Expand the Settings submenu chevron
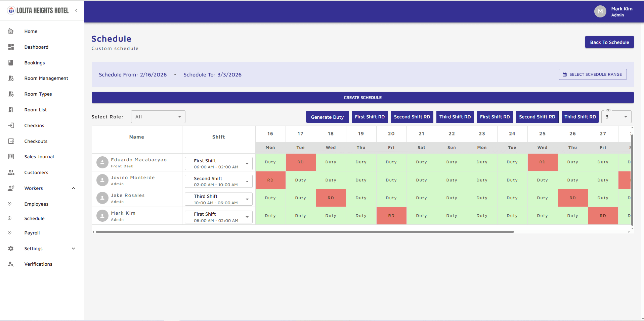The width and height of the screenshot is (644, 321). [74, 249]
